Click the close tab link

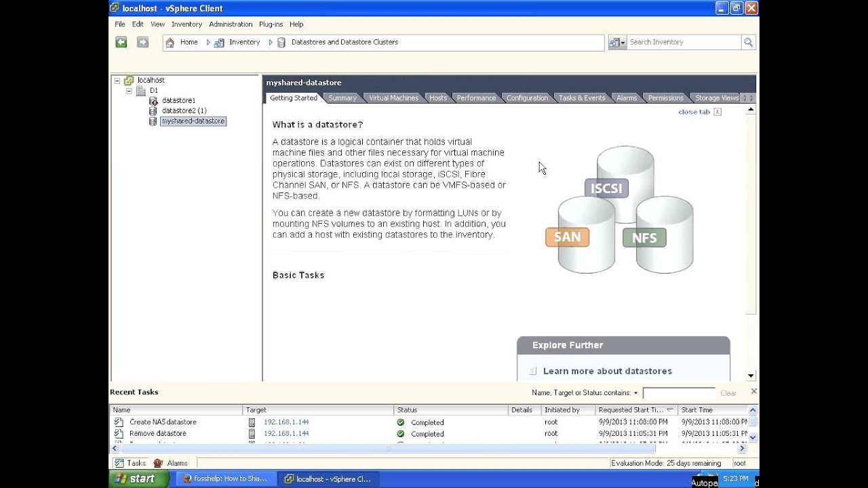[694, 112]
